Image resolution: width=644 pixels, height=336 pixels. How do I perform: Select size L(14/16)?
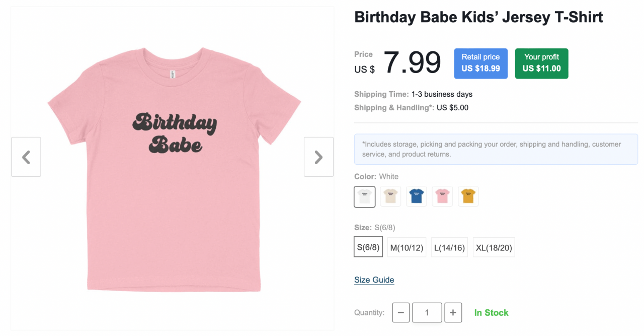[449, 247]
